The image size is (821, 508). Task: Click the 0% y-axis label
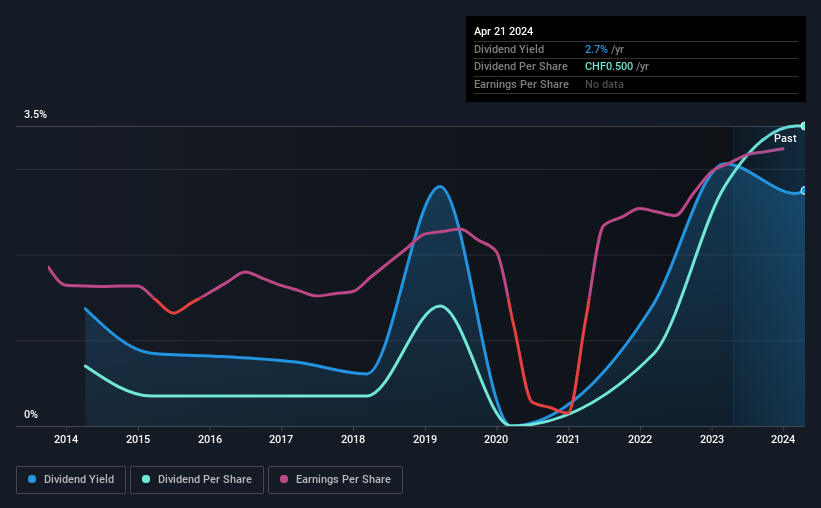click(x=31, y=414)
